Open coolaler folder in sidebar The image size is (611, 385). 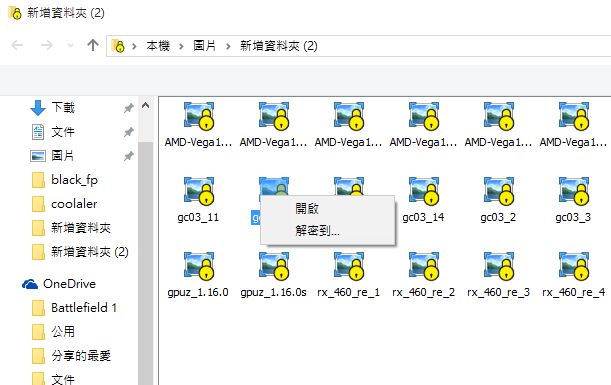point(74,204)
